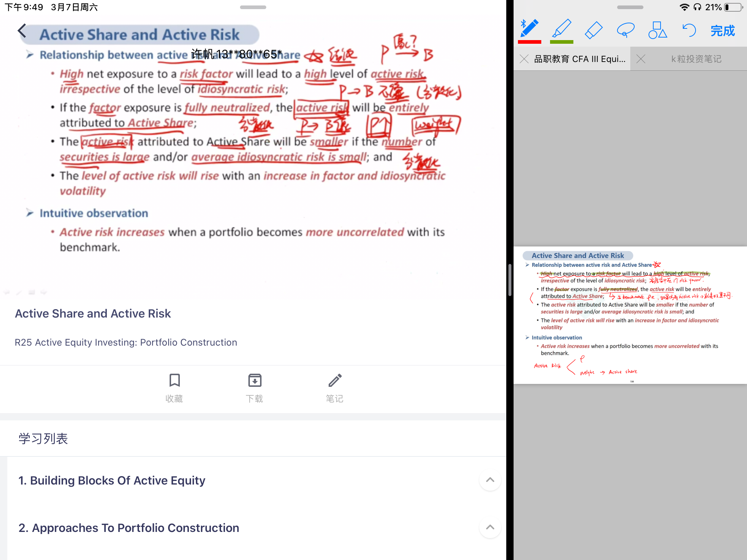Viewport: 747px width, 560px height.
Task: Select the green highlighter tool
Action: tap(561, 31)
